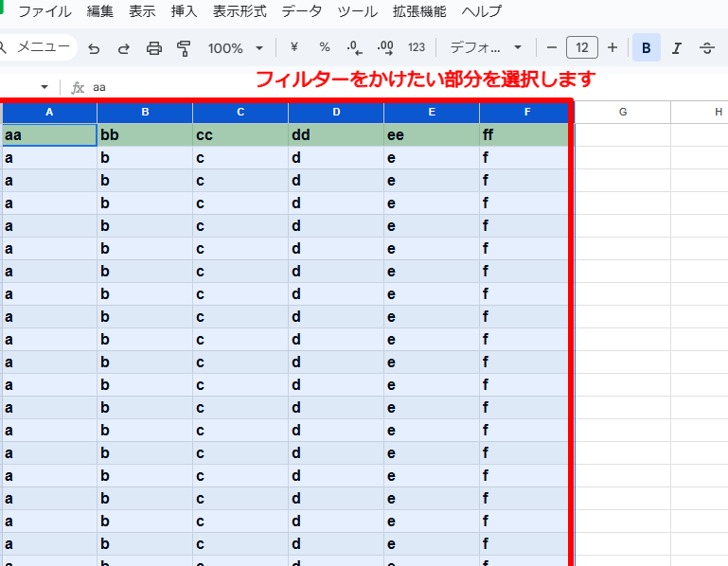Open the 表示形式 menu
Image resolution: width=728 pixels, height=566 pixels.
240,11
